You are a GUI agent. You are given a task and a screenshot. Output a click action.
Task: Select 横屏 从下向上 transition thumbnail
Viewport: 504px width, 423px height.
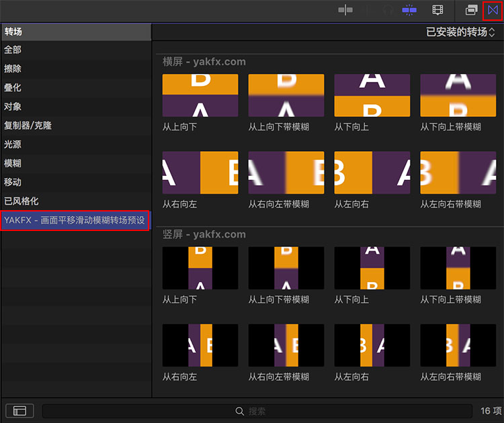click(372, 95)
